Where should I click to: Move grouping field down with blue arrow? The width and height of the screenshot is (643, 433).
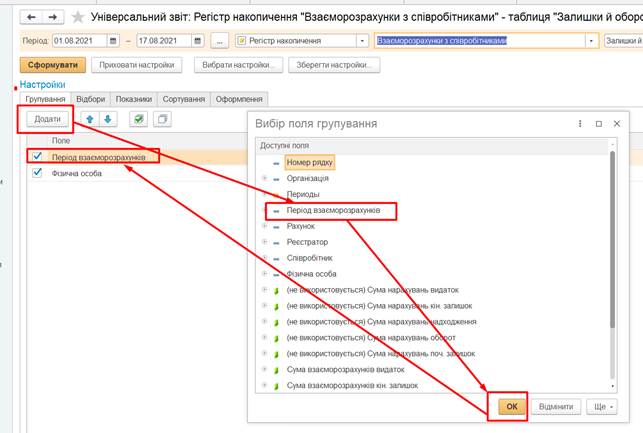[x=108, y=119]
